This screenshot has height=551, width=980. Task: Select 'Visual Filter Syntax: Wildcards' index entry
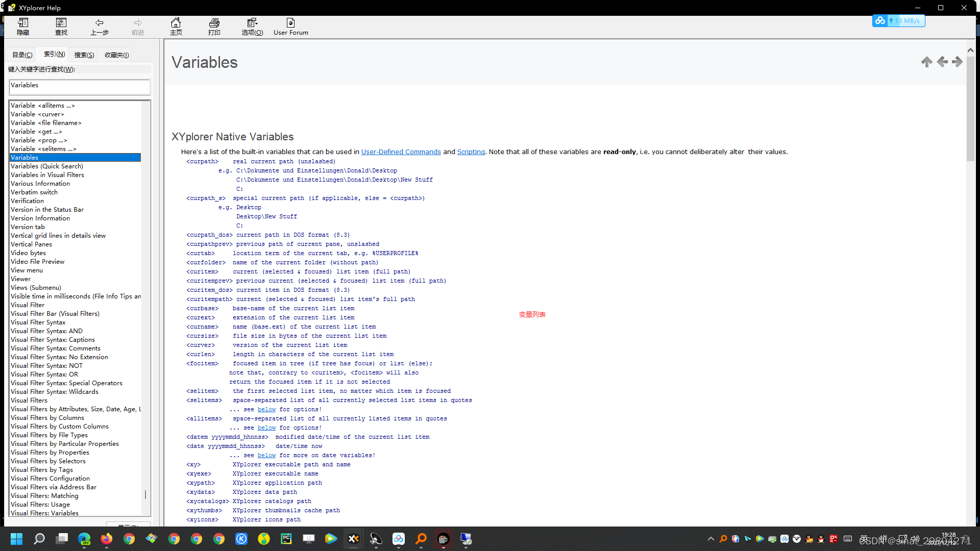coord(55,392)
